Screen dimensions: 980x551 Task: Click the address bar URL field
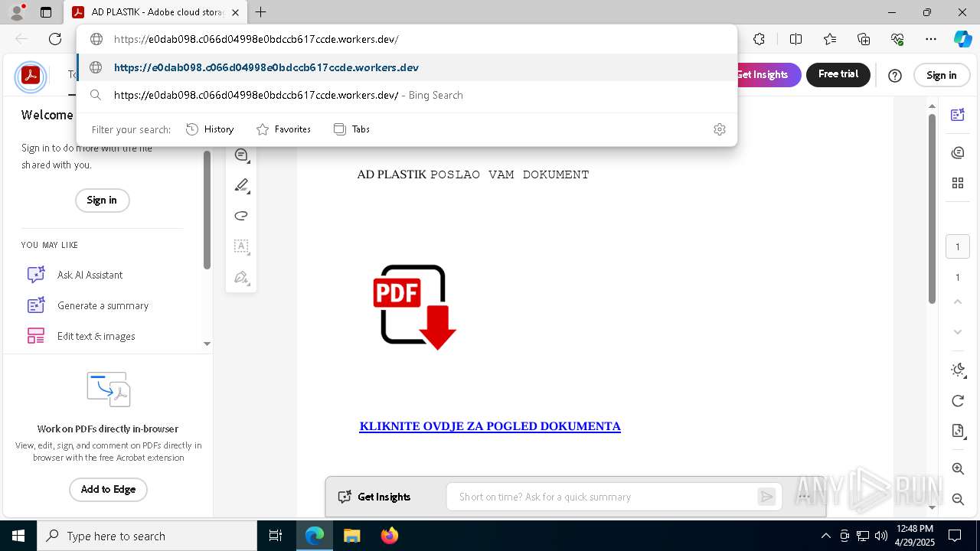407,39
